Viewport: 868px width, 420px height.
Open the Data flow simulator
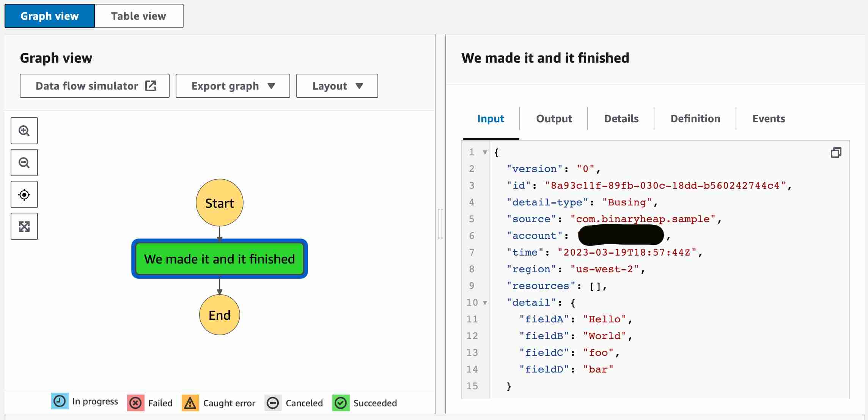94,86
